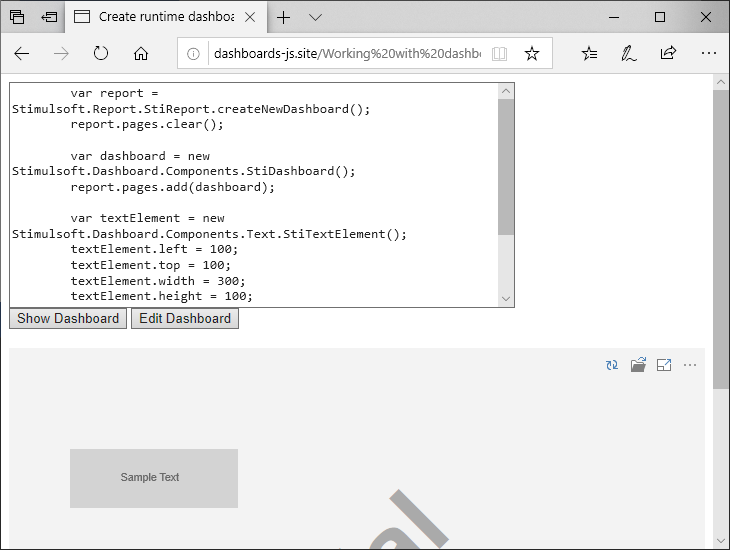This screenshot has height=550, width=730.
Task: Open dashboard file folder icon
Action: [638, 365]
